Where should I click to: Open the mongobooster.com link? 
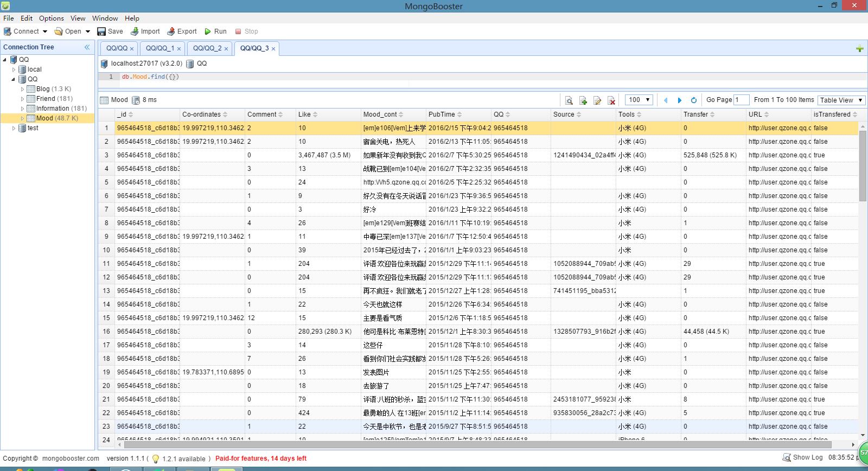(71, 459)
